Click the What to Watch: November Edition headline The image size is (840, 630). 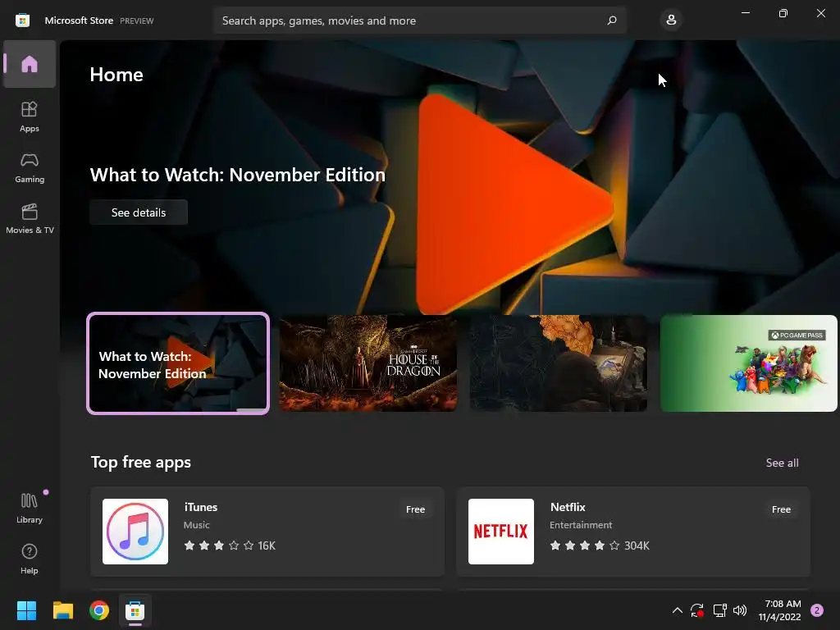click(238, 175)
